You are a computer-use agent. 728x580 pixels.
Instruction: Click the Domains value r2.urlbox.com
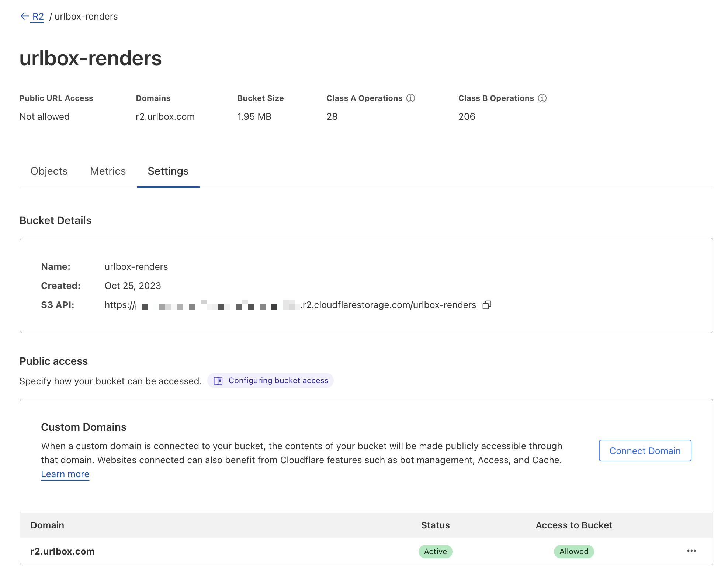click(165, 117)
